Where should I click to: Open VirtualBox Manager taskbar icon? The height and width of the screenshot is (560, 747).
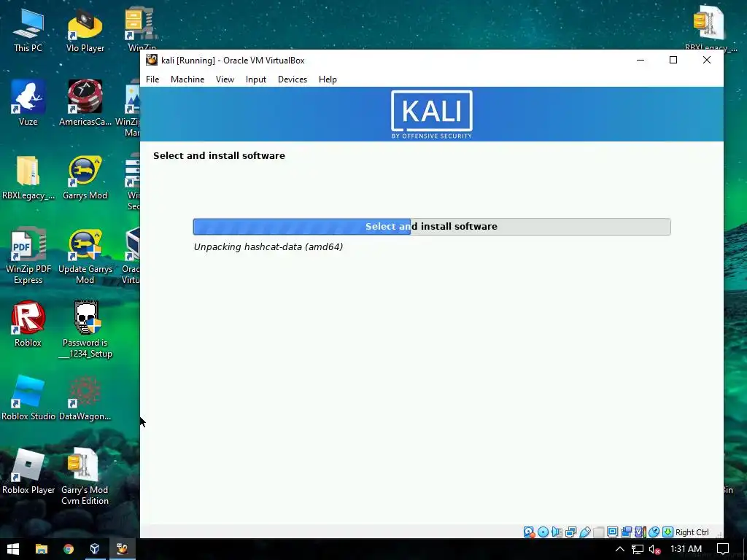(x=95, y=549)
